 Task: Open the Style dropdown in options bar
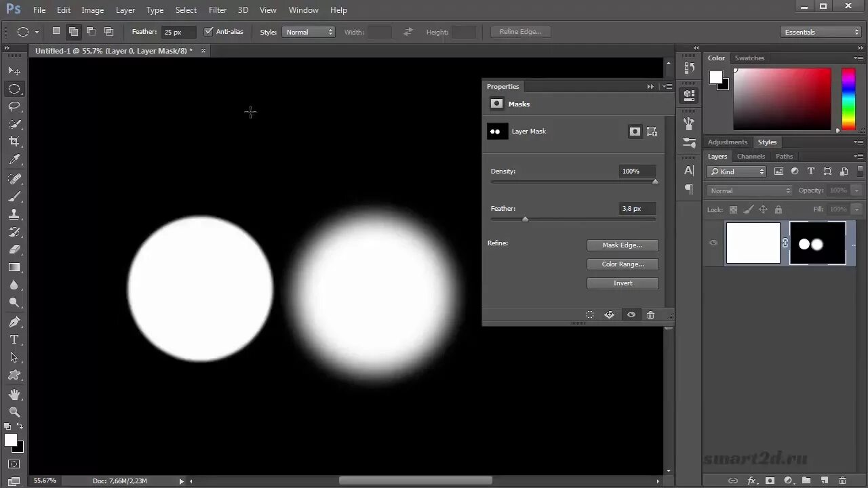pyautogui.click(x=309, y=31)
